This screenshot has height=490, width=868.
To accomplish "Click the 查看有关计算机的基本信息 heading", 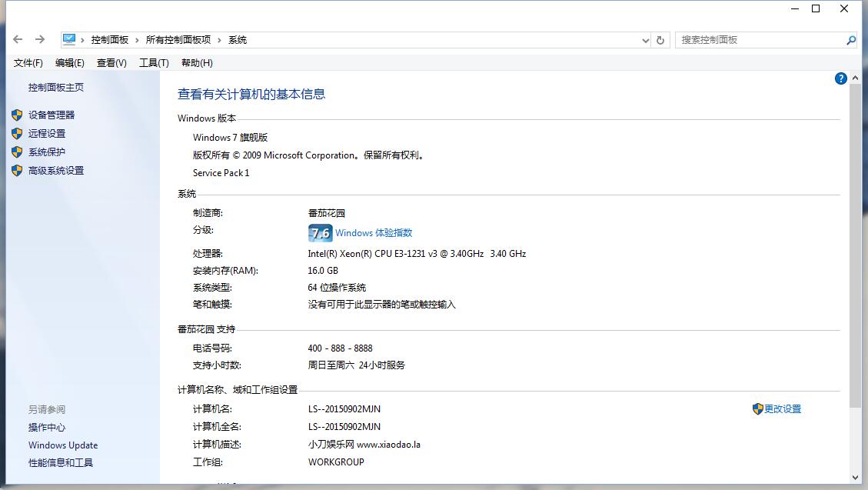I will (251, 94).
